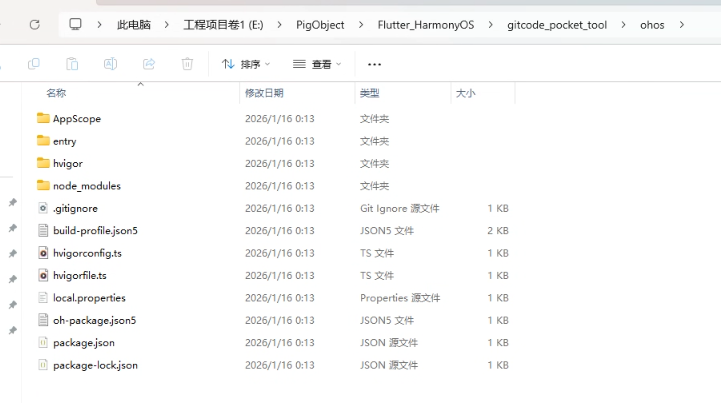Click the package-lock.json file name

click(x=95, y=365)
